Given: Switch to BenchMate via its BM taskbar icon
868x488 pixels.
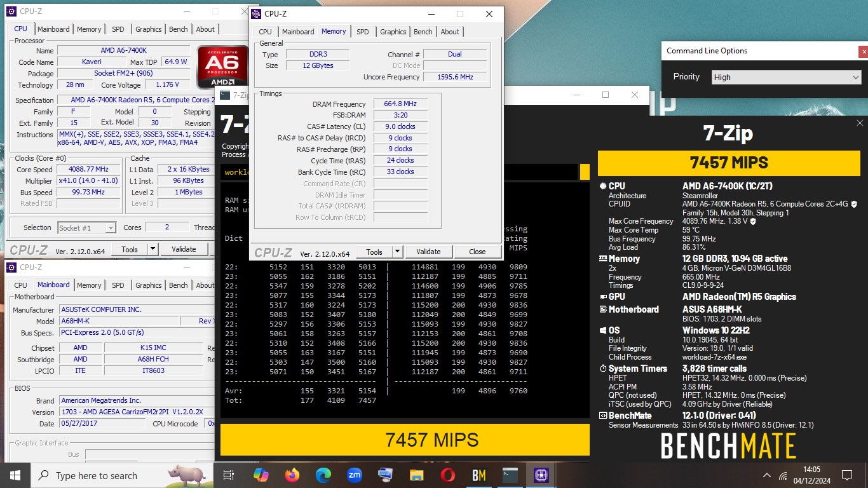Looking at the screenshot, I should pos(478,475).
